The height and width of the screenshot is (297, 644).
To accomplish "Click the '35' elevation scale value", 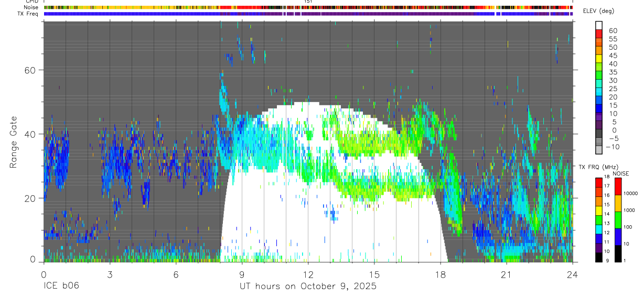I will pyautogui.click(x=612, y=72).
